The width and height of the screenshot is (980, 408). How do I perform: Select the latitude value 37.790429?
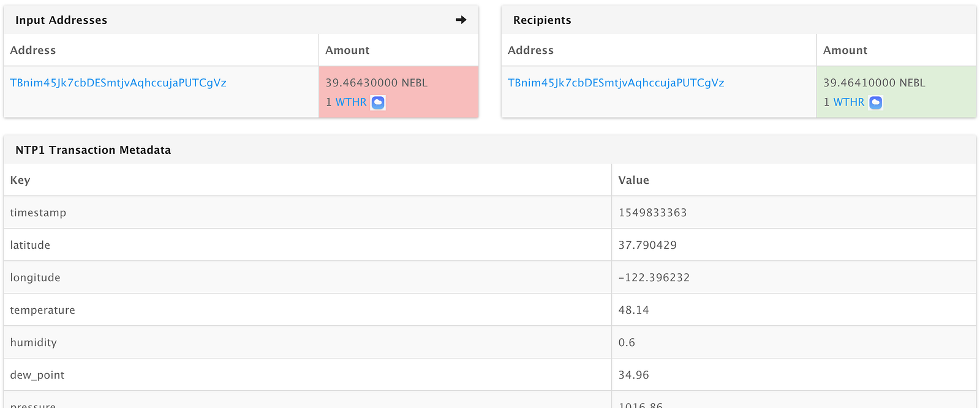click(647, 245)
